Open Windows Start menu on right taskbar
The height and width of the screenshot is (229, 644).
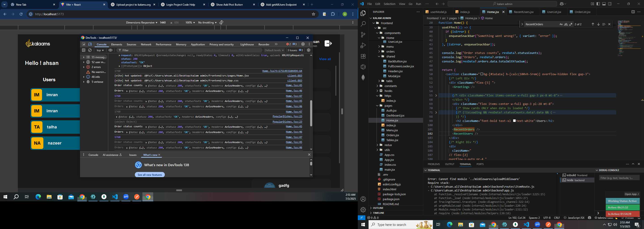363,225
